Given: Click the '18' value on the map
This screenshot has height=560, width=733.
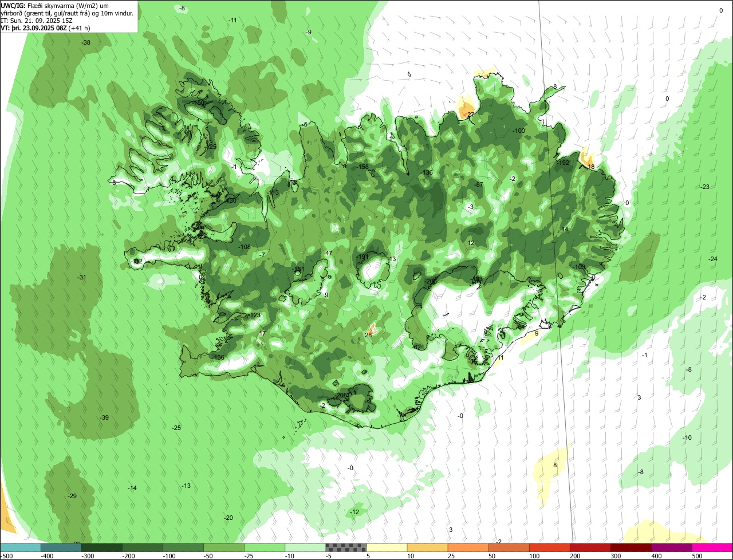Looking at the screenshot, I should tap(592, 167).
